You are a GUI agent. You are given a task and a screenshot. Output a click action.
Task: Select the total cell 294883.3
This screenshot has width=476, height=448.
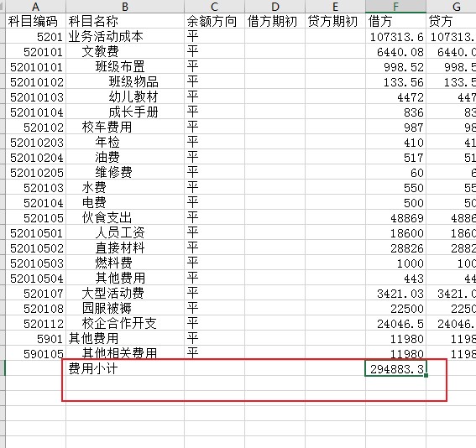tap(395, 368)
